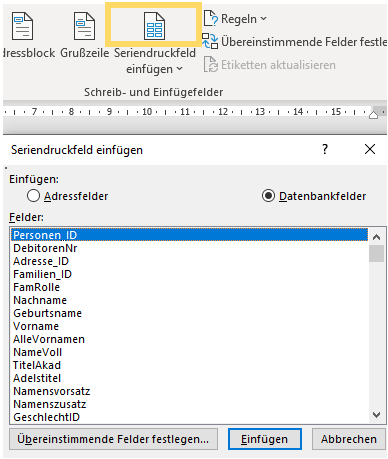Screen dimensions: 388x459
Task: Select the Adressfelder radio button
Action: pos(33,196)
